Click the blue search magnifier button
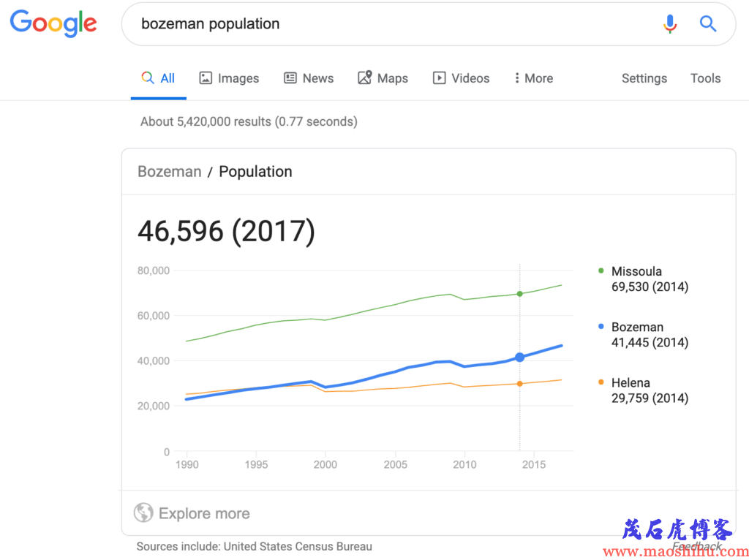The height and width of the screenshot is (560, 749). pyautogui.click(x=708, y=23)
